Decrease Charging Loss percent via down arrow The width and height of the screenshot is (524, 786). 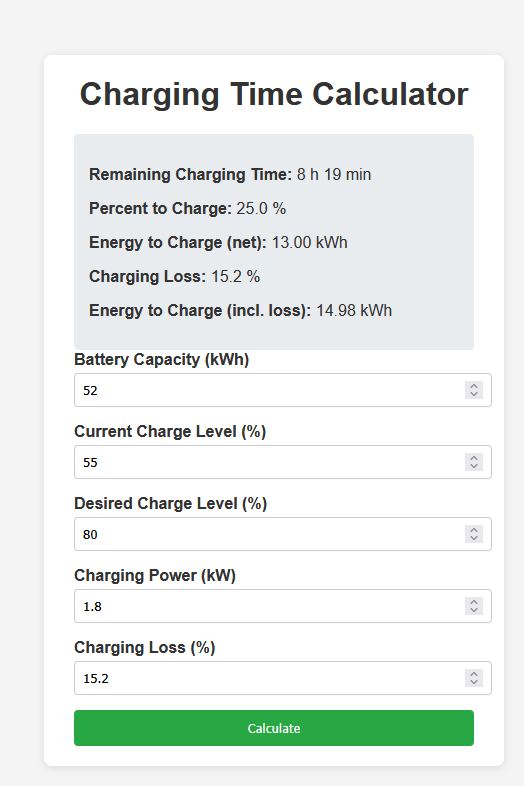click(x=474, y=682)
